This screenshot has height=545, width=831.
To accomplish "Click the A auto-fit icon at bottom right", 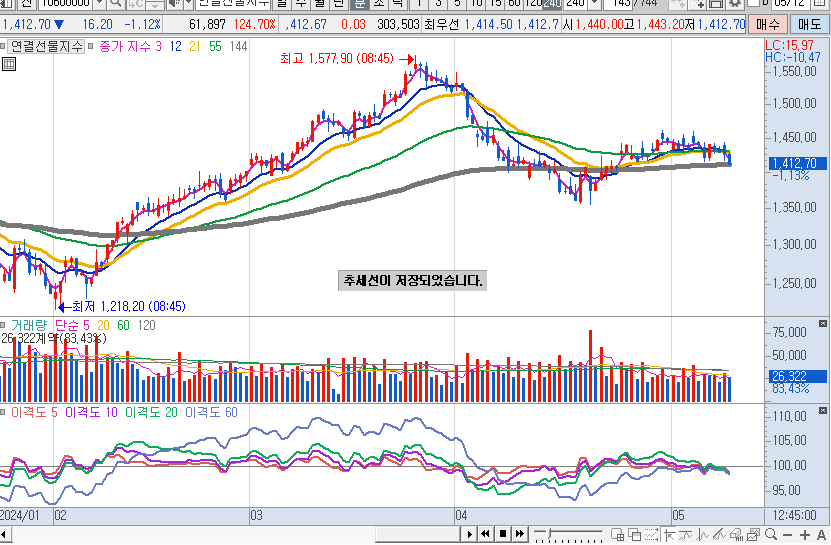I will pyautogui.click(x=820, y=534).
